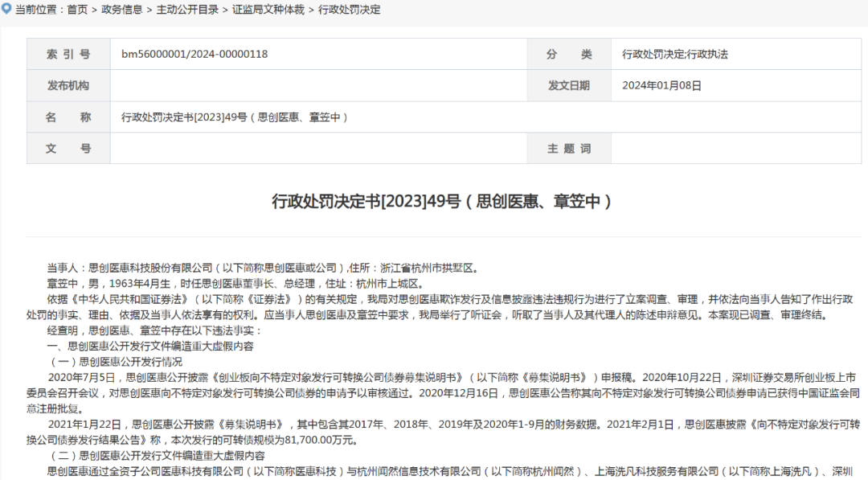Viewport: 868px width, 480px height.
Task: Click the main heading 行政处罚决定书[2023]49号
Action: click(x=442, y=201)
